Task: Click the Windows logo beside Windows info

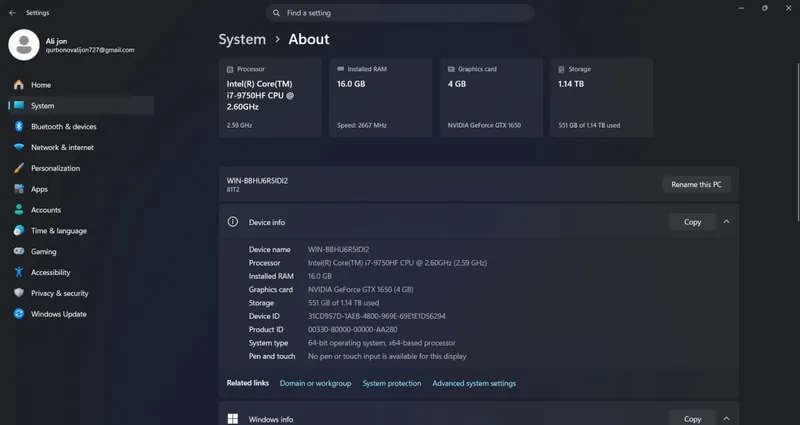Action: click(x=233, y=419)
